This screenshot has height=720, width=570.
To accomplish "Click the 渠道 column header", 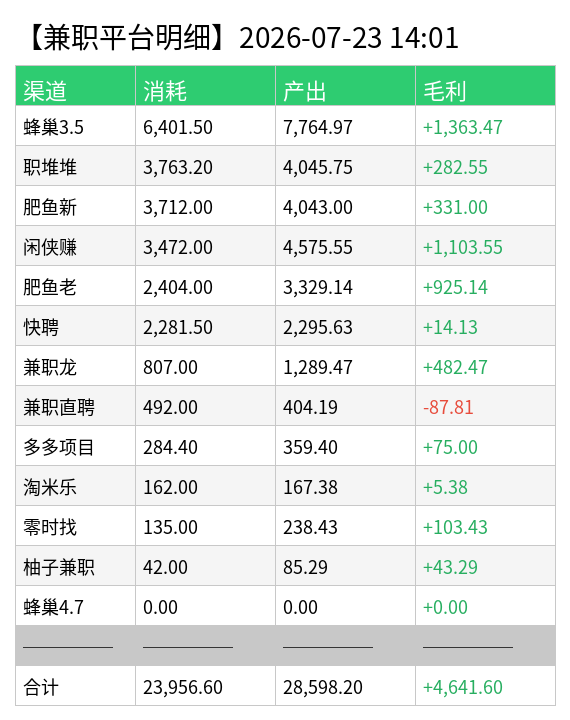I will (x=75, y=86).
